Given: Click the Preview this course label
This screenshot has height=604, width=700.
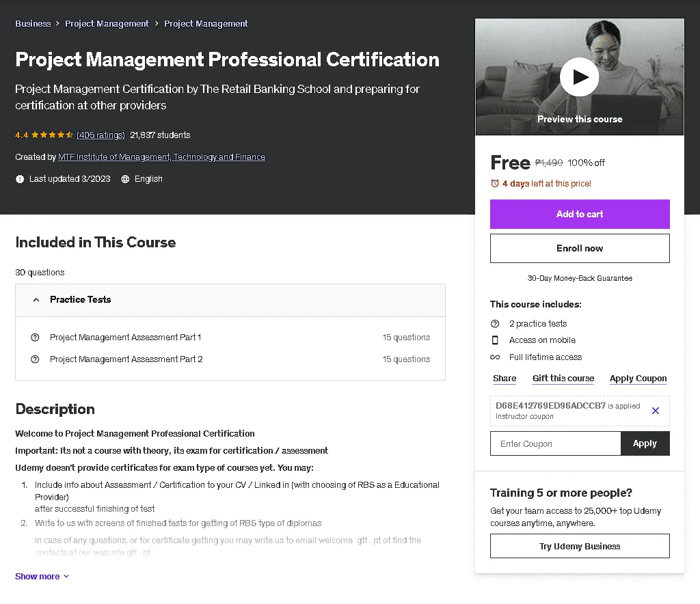Looking at the screenshot, I should 580,119.
